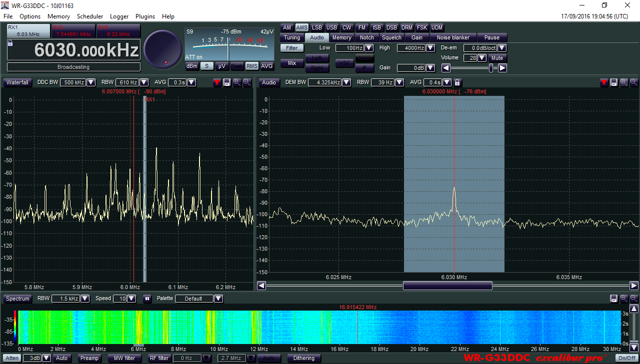Zoom in on the DDC spectrum panel

(x=237, y=82)
